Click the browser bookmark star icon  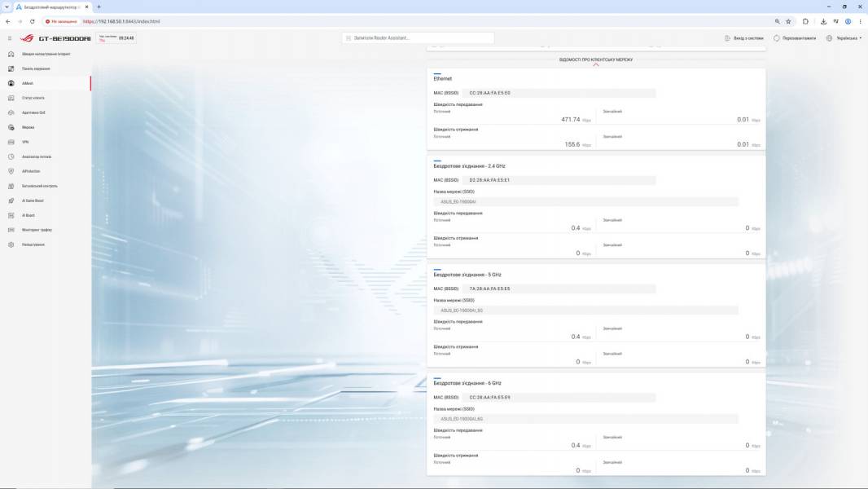788,22
